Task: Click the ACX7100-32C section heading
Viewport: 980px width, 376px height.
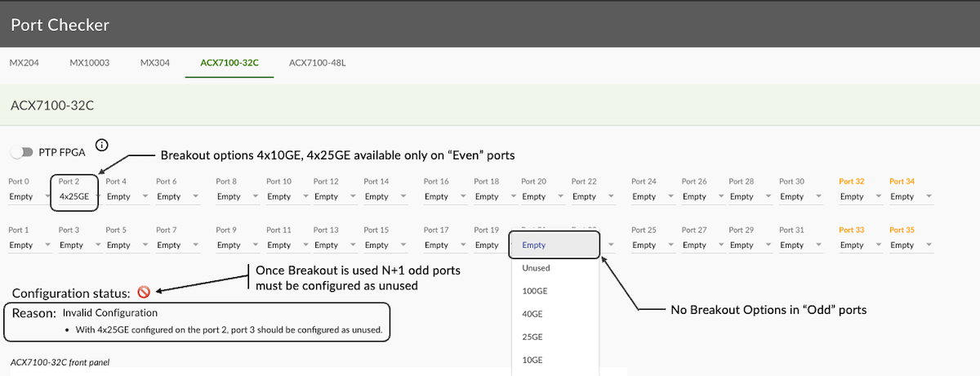Action: (x=53, y=105)
